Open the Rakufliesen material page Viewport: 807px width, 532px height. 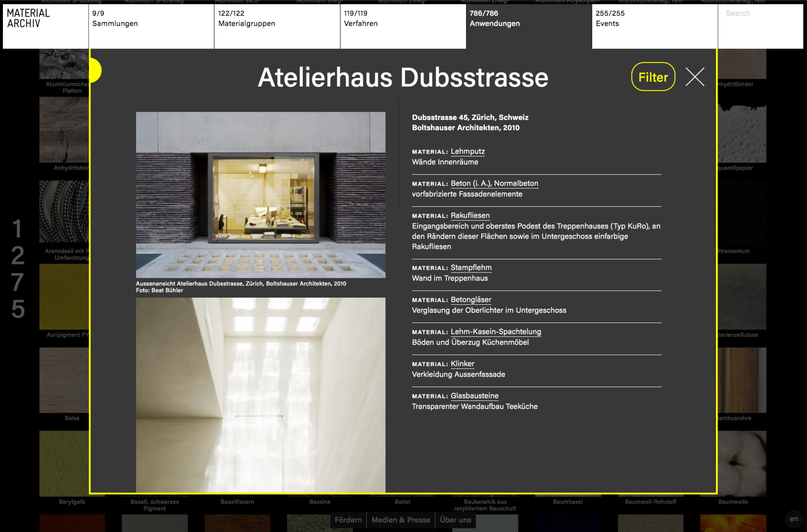[x=470, y=215]
